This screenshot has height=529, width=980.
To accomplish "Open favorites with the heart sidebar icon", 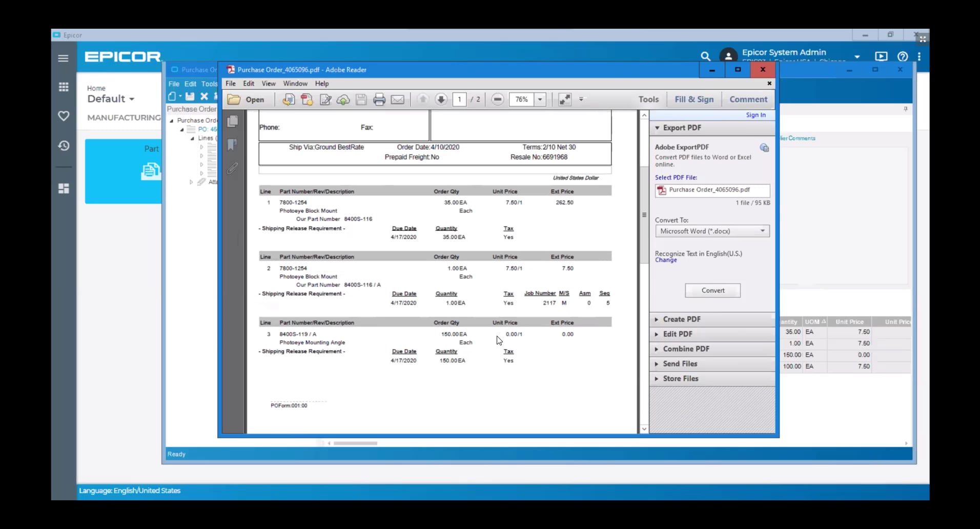I will (64, 116).
